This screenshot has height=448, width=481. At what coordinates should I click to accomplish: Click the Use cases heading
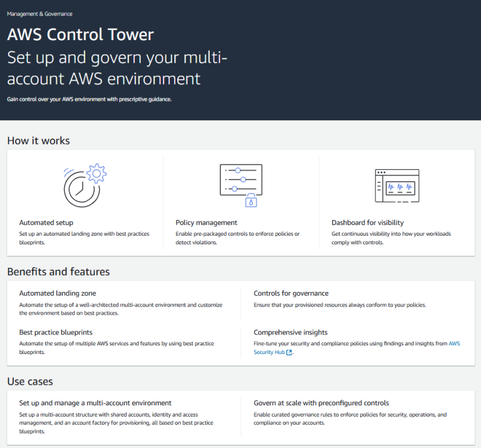pyautogui.click(x=30, y=382)
